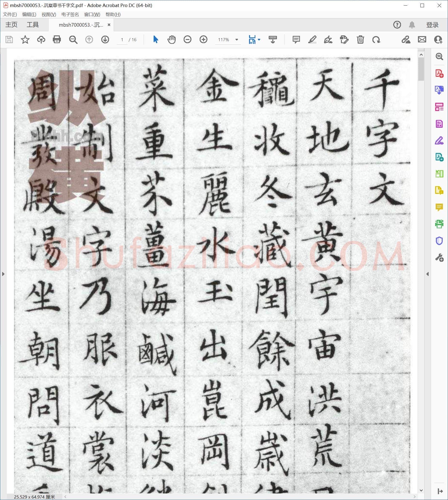Zoom out with the minus icon
The width and height of the screenshot is (448, 500).
point(187,40)
